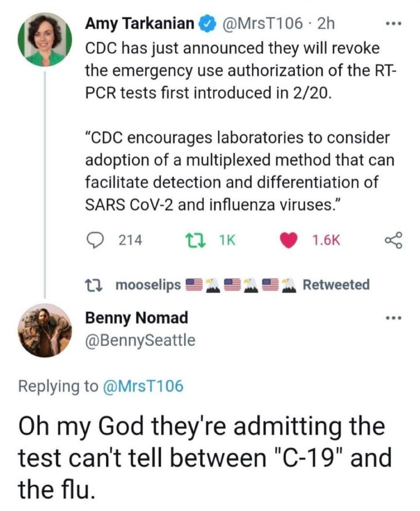Screen dimensions: 420x511
Task: Click the blue verified badge icon
Action: pyautogui.click(x=206, y=24)
